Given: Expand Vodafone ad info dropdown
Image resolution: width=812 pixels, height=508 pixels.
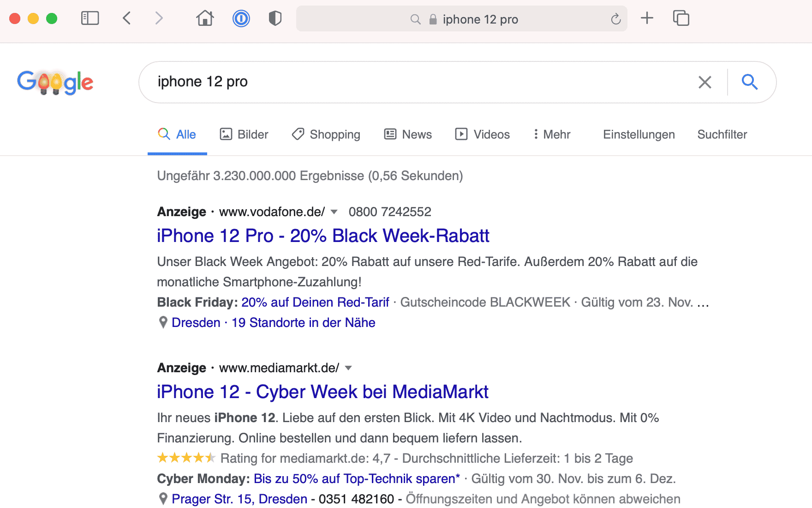Looking at the screenshot, I should click(334, 212).
